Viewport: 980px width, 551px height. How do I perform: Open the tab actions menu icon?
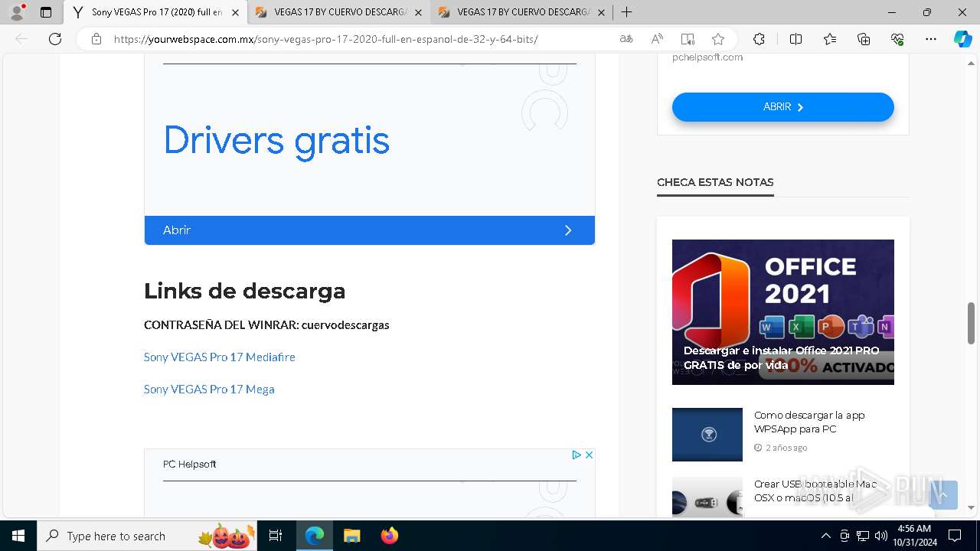pos(46,12)
